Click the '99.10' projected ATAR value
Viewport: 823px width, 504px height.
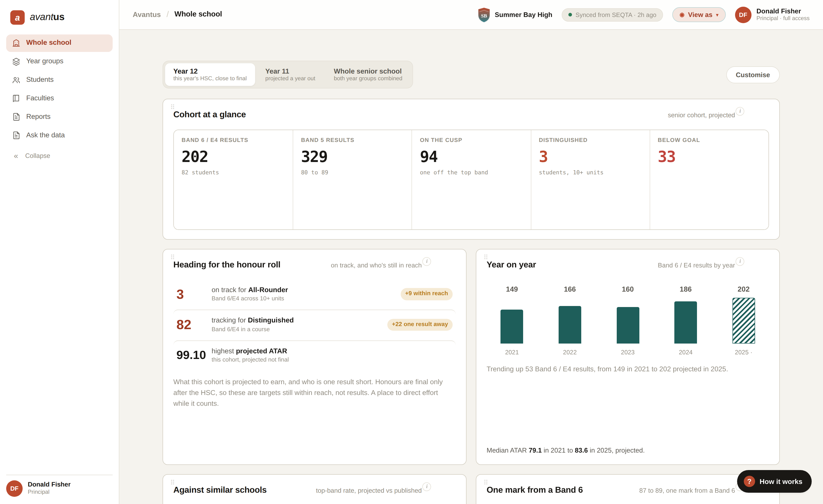click(x=191, y=355)
